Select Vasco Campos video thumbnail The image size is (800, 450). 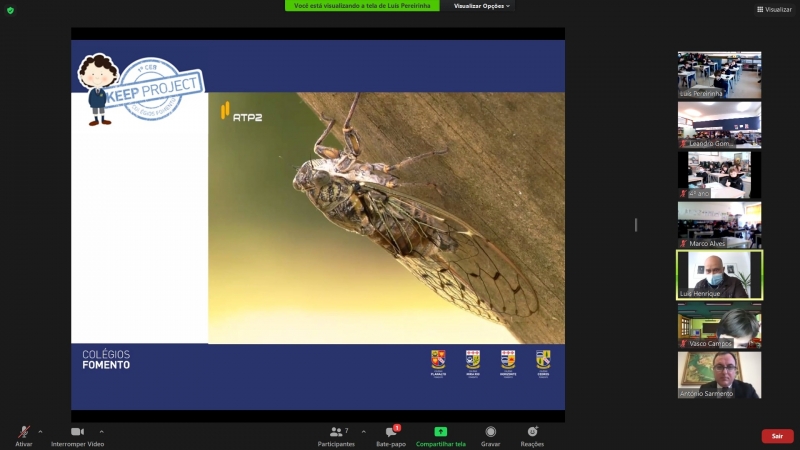[x=719, y=325]
